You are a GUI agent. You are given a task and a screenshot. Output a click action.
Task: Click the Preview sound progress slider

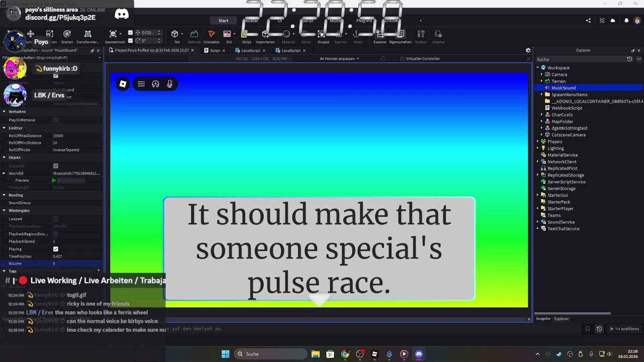pos(71,180)
